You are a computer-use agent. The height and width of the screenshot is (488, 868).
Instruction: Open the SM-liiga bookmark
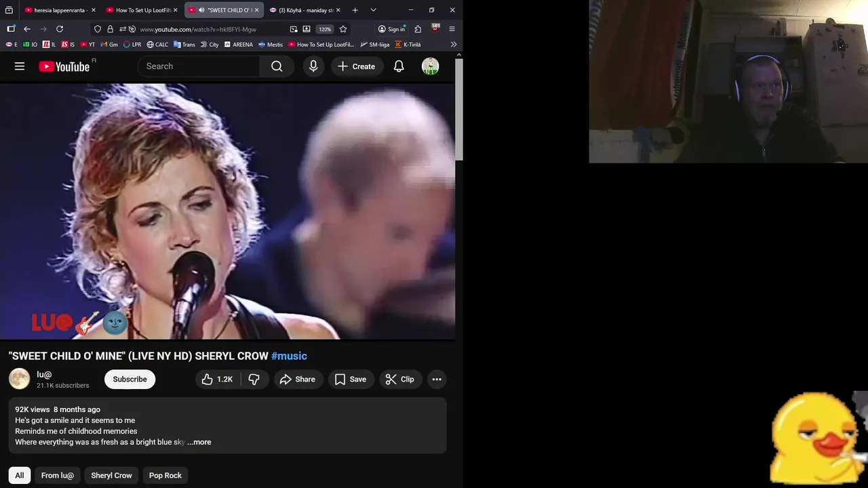coord(375,45)
